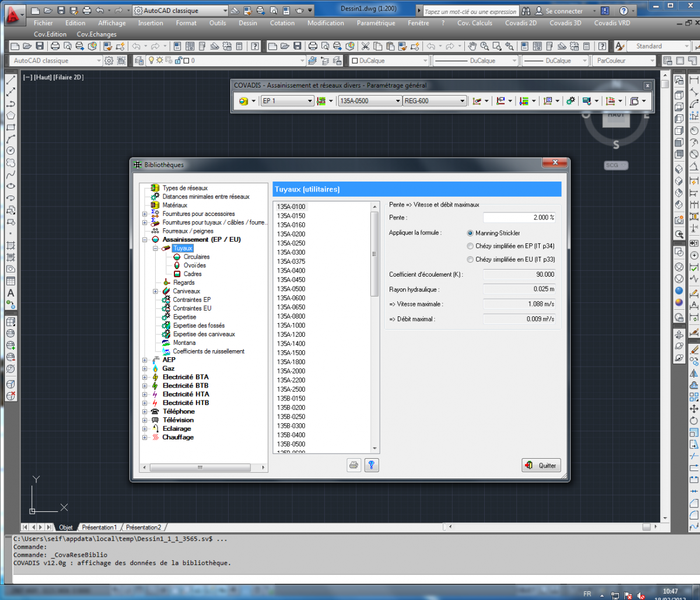Click the Zoom Window icon
The height and width of the screenshot is (600, 700).
pyautogui.click(x=497, y=46)
